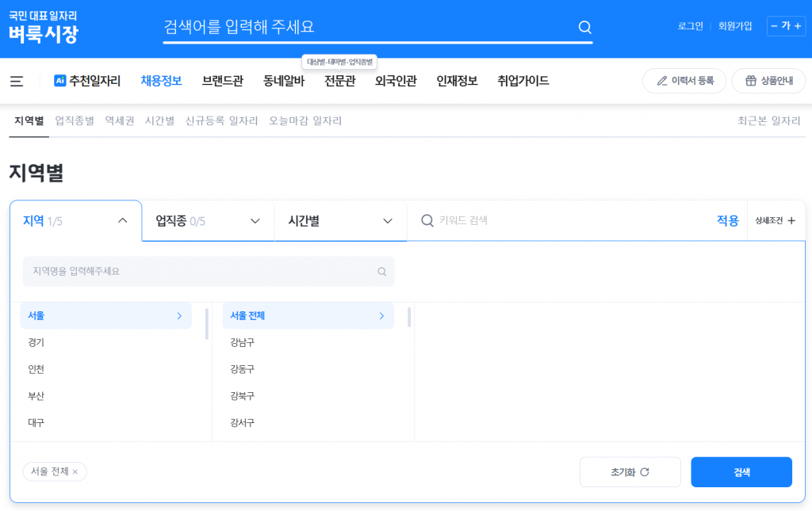Open the 로그인 link
The image size is (812, 511).
click(x=690, y=25)
